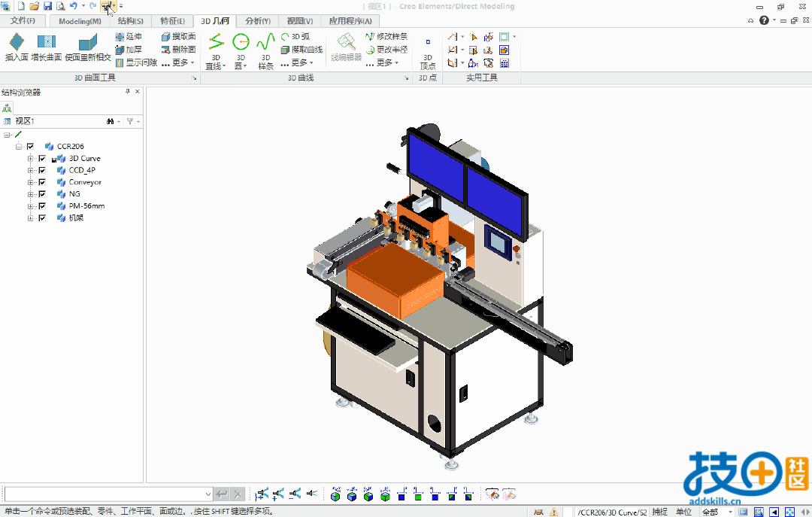This screenshot has width=812, height=517.
Task: Open the 3D 直线 dropdown arrow
Action: (x=224, y=66)
